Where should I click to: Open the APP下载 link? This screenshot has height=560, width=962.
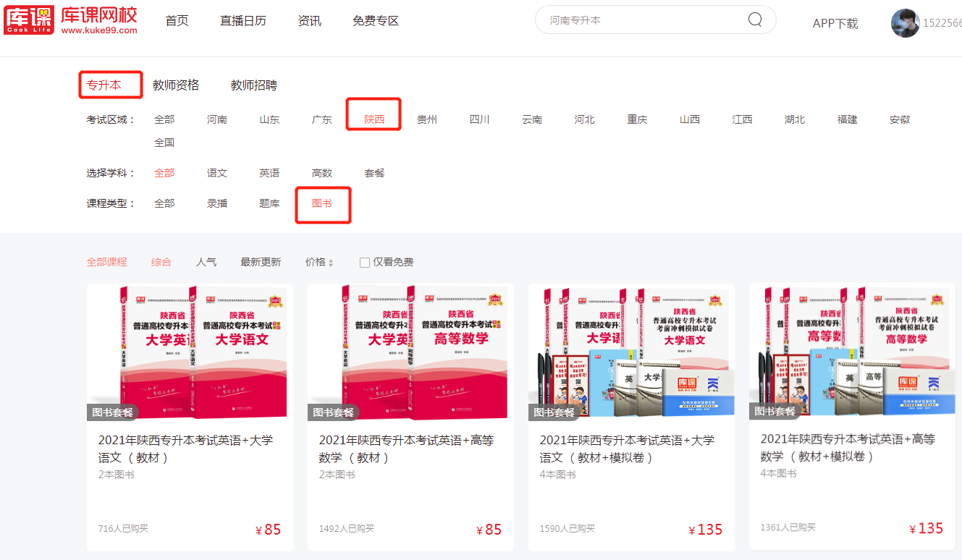[835, 23]
